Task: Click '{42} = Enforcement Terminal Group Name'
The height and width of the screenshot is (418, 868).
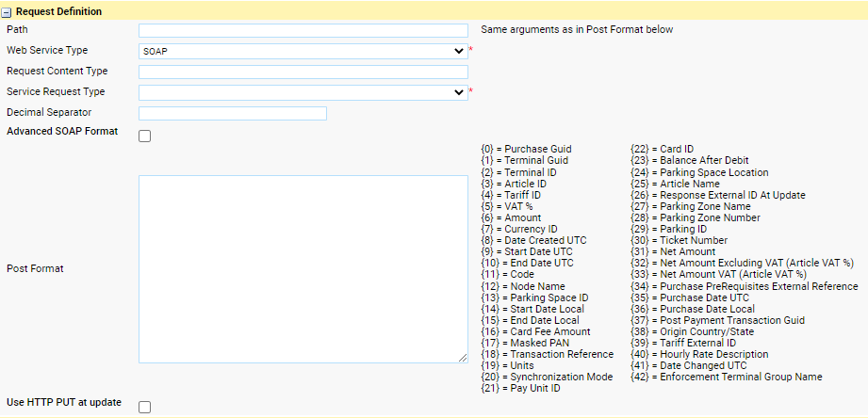Action: pyautogui.click(x=727, y=378)
